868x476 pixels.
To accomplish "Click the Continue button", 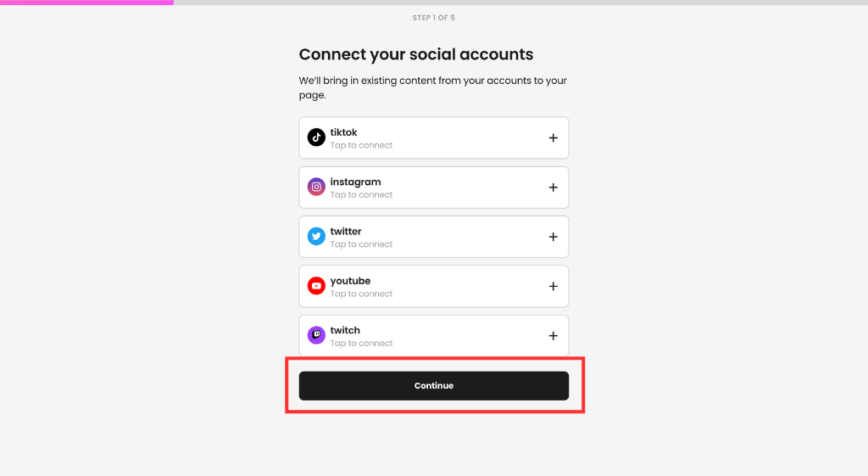I will [x=433, y=386].
